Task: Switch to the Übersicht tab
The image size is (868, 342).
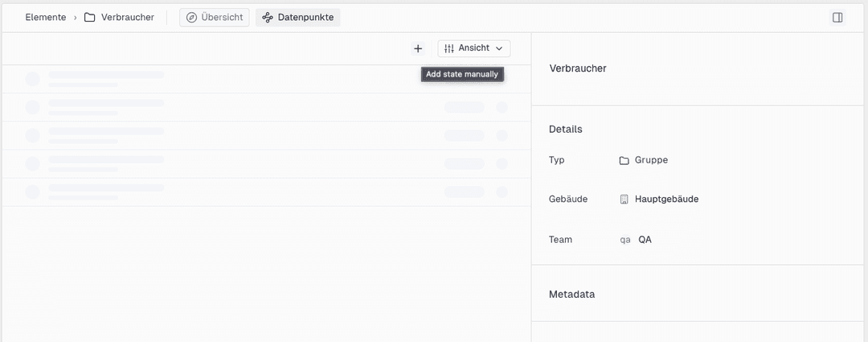Action: coord(215,17)
